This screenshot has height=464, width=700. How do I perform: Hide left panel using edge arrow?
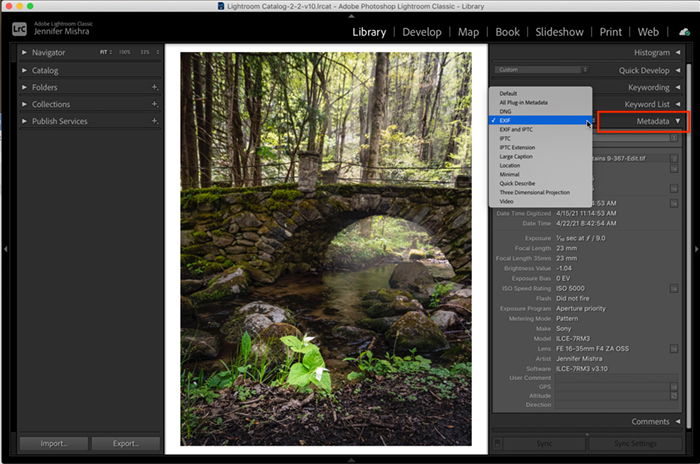click(5, 249)
